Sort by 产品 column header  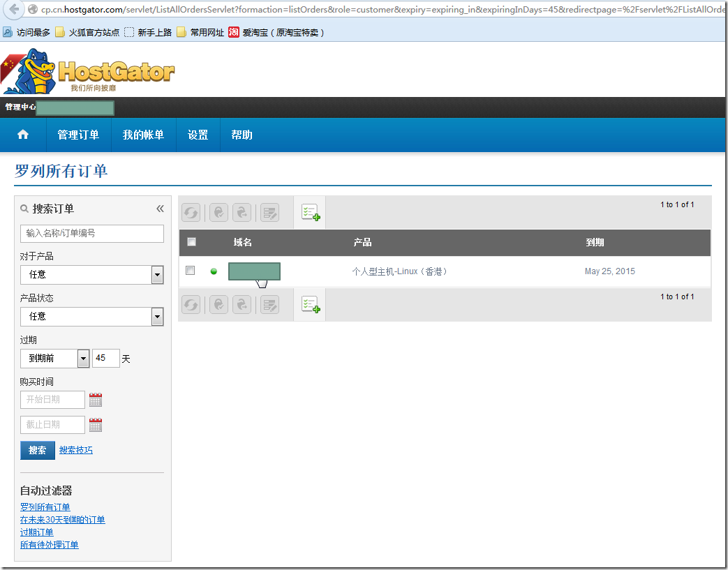pos(362,242)
